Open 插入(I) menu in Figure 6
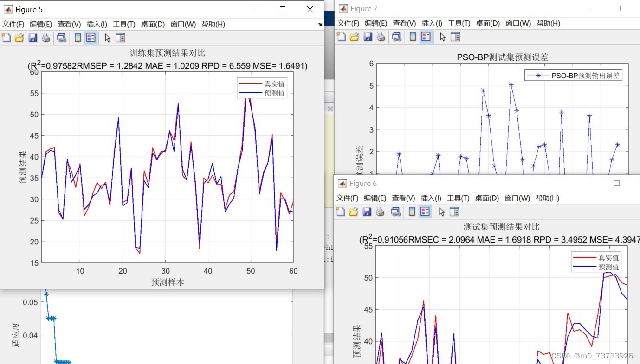Screen dimensions: 640x364 click(x=431, y=198)
